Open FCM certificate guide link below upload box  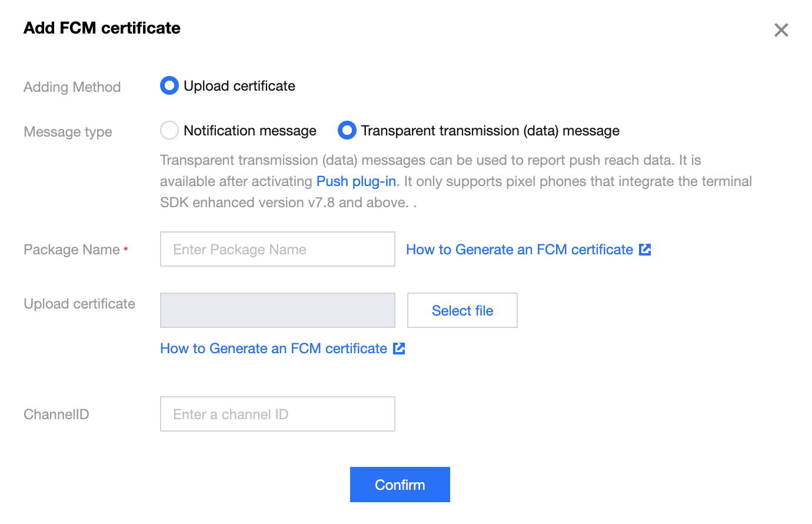pos(273,349)
